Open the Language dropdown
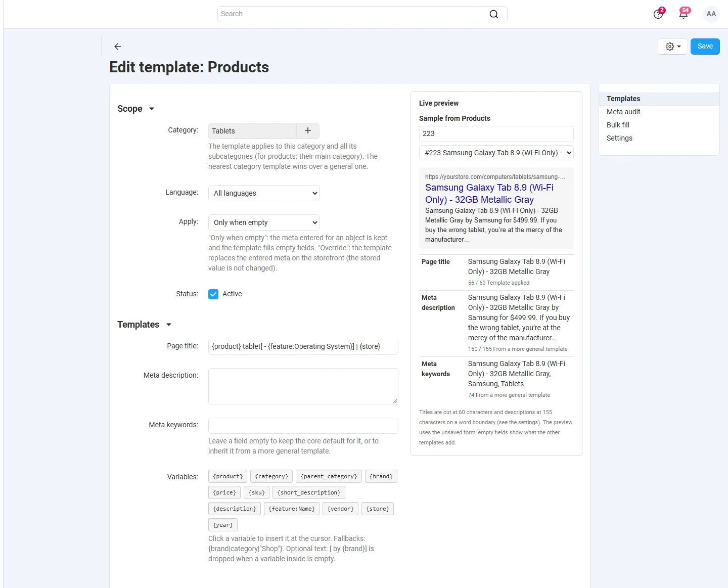Screen dimensions: 728x588 [264, 193]
